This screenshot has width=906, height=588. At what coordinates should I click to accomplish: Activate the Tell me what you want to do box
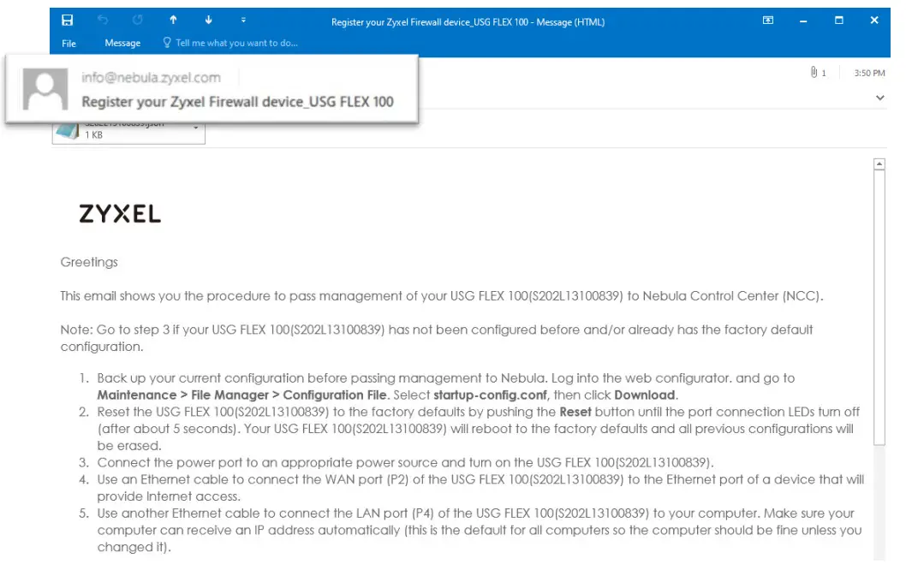[229, 43]
